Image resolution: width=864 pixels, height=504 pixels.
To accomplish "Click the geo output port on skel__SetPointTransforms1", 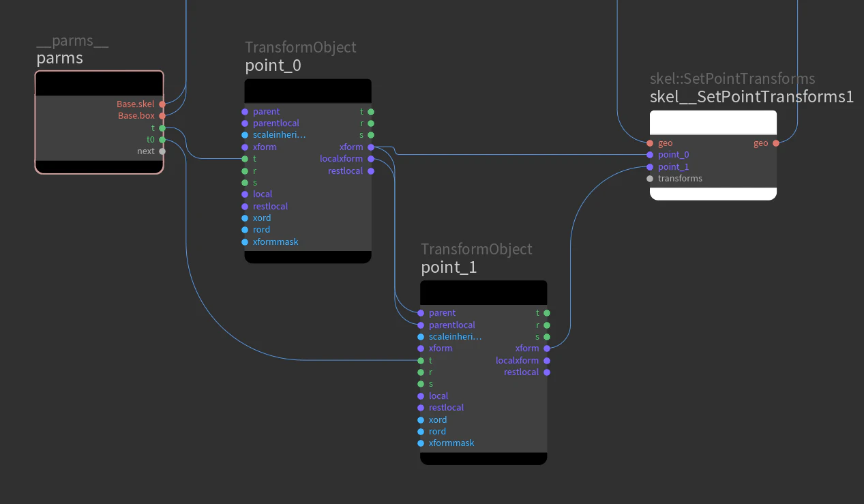I will coord(776,143).
